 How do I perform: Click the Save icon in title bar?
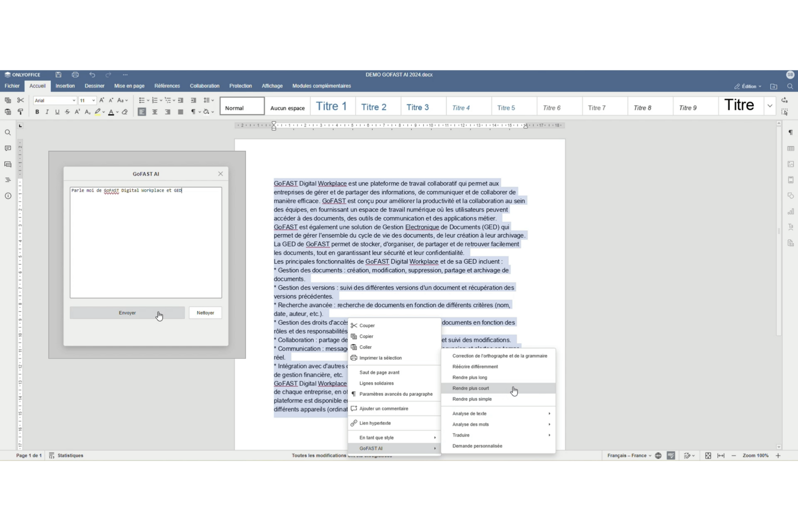tap(59, 75)
